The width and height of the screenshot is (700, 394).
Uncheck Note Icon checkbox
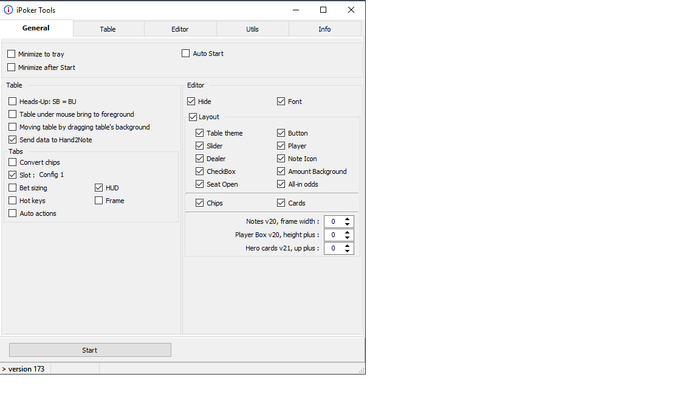[281, 158]
